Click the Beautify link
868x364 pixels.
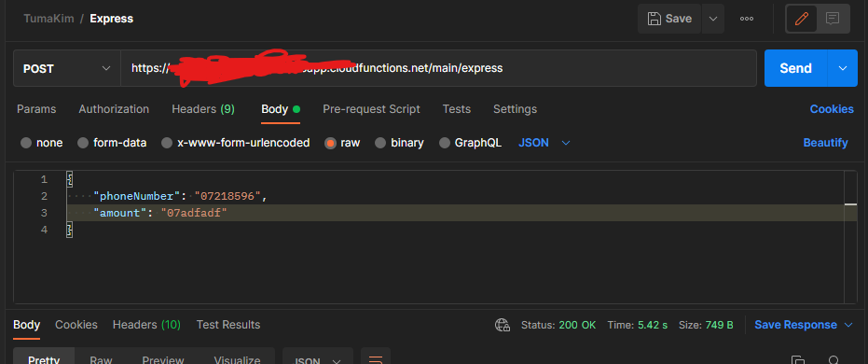coord(825,143)
